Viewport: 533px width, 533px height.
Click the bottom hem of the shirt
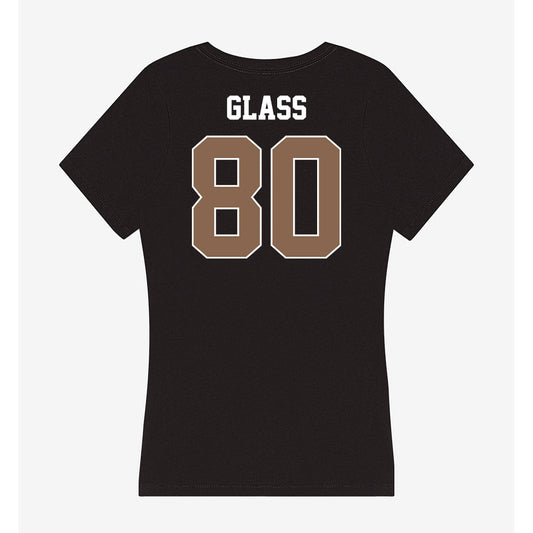(x=266, y=493)
